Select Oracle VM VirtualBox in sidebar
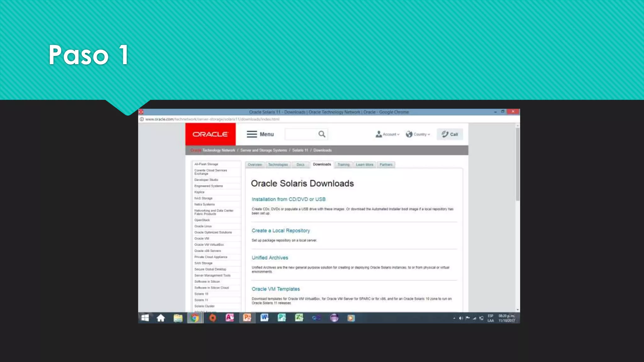The height and width of the screenshot is (362, 644). click(209, 244)
